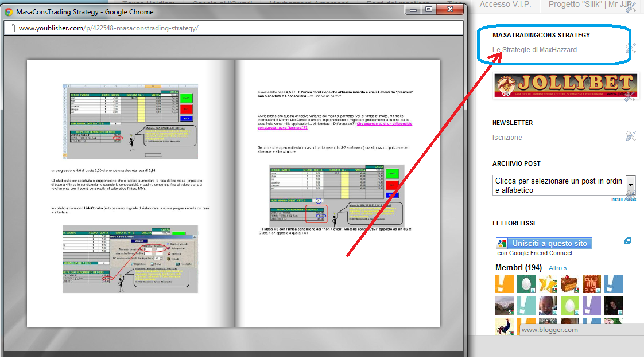Open the lime green egg member avatar
This screenshot has width=644, height=359.
click(569, 306)
